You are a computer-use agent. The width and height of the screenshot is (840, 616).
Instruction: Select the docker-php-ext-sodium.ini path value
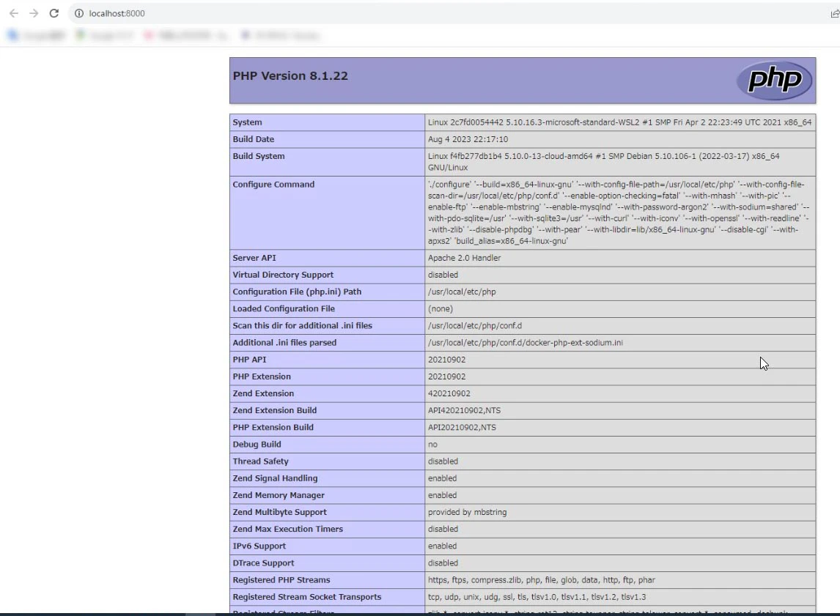[525, 343]
